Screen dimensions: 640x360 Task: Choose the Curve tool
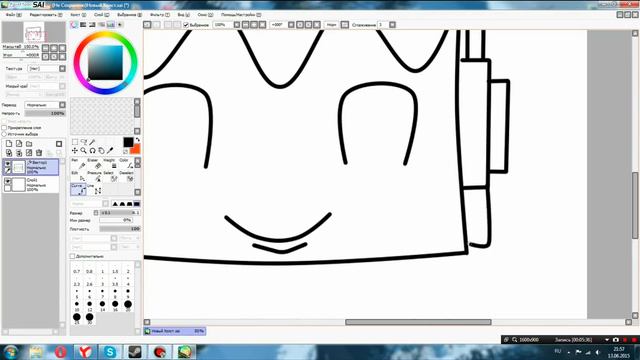tap(78, 189)
